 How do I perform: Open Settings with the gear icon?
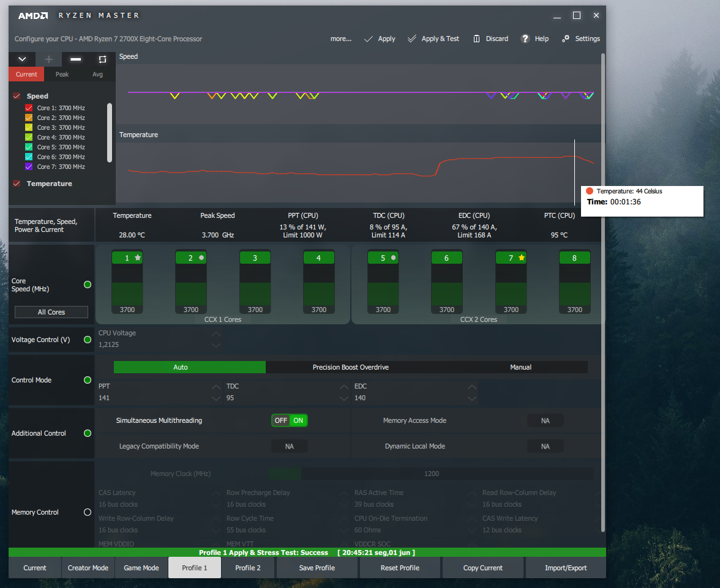click(x=580, y=39)
